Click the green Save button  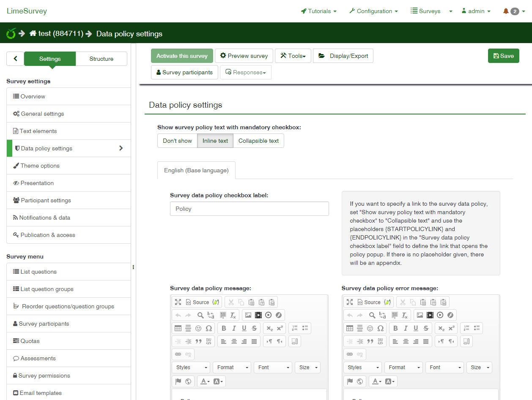tap(503, 56)
